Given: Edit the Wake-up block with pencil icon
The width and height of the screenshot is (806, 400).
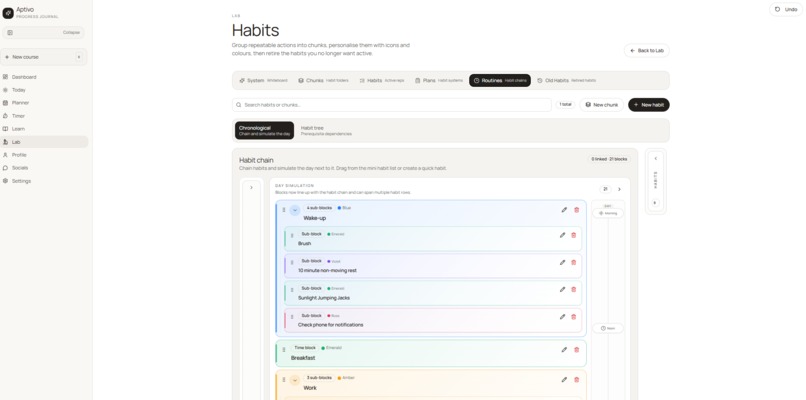Looking at the screenshot, I should [x=564, y=210].
